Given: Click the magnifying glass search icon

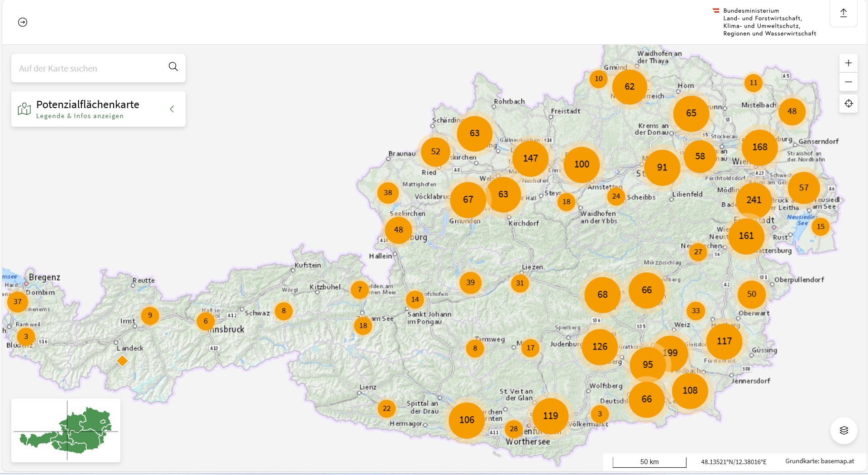Looking at the screenshot, I should pyautogui.click(x=173, y=67).
